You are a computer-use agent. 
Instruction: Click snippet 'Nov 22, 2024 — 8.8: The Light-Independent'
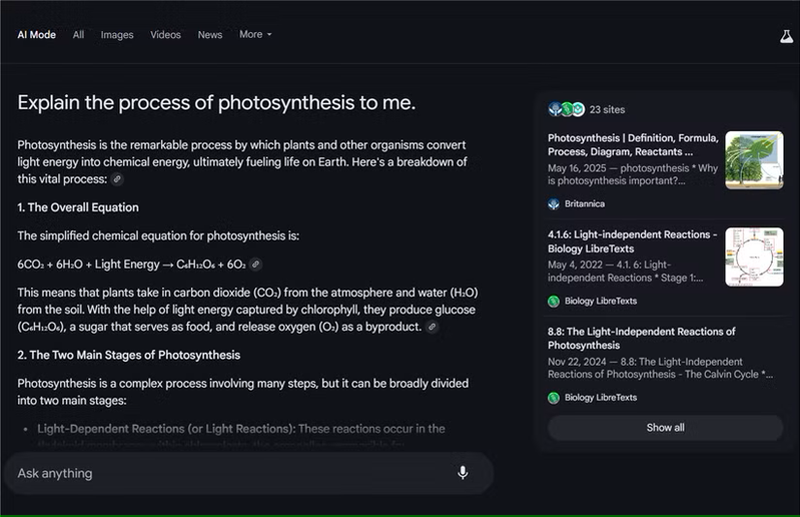tap(660, 367)
